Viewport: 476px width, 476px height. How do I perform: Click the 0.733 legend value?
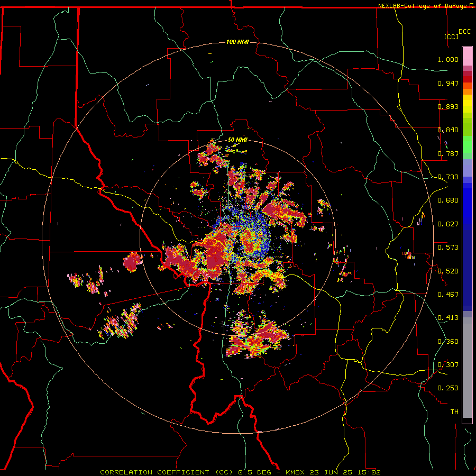(x=448, y=177)
